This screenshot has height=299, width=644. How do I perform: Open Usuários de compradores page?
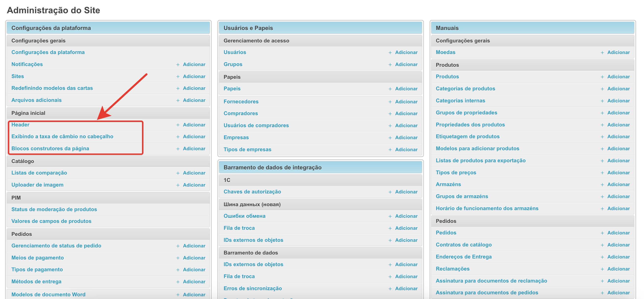tap(256, 125)
